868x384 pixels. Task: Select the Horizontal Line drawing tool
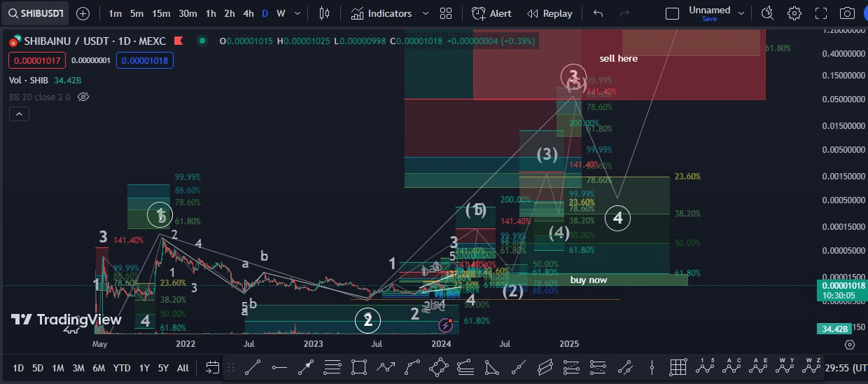(279, 366)
